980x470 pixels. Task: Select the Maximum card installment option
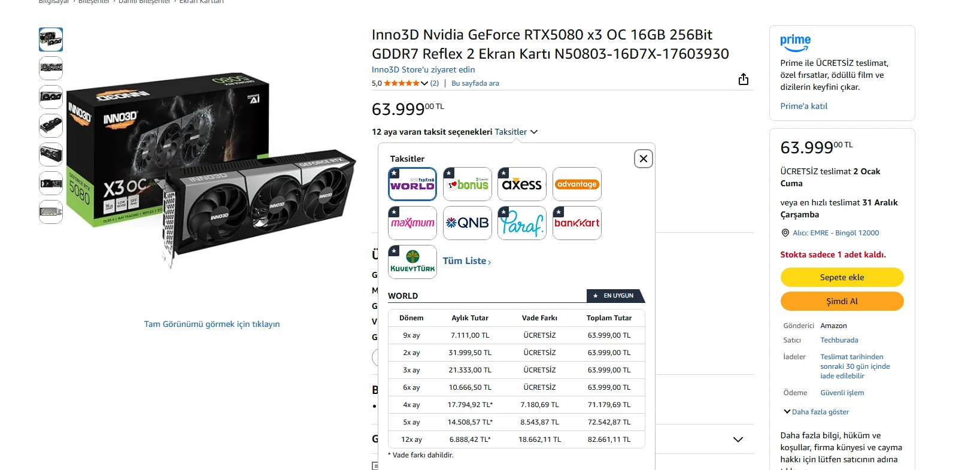click(412, 223)
